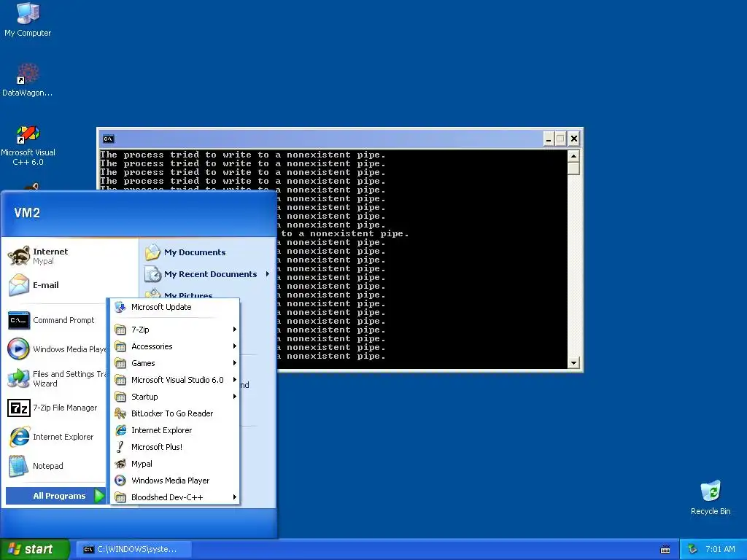Click the console scrollbar down arrow
The height and width of the screenshot is (560, 747).
(573, 363)
